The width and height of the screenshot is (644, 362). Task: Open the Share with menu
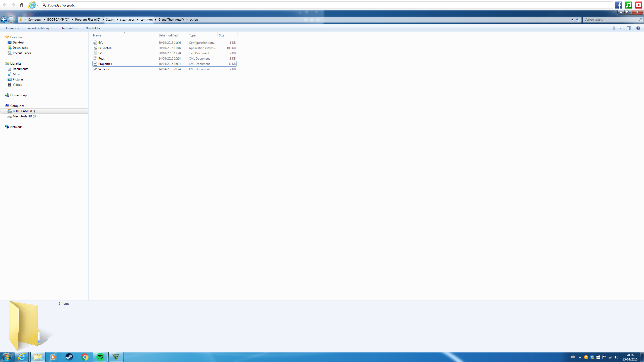(69, 28)
